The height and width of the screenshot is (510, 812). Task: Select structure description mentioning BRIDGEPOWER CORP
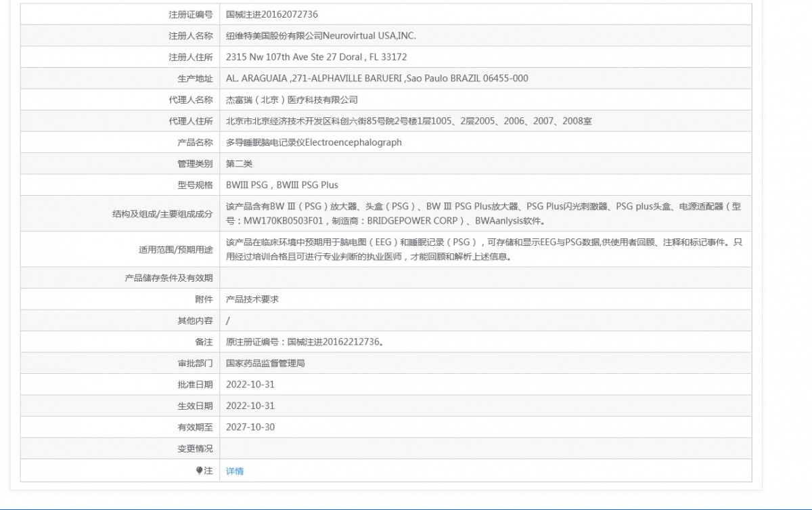[x=484, y=213]
